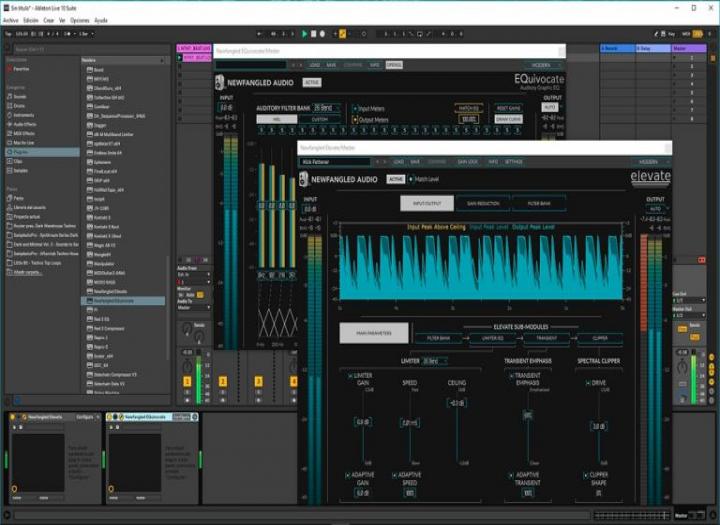Screen dimensions: 720x525
Task: Toggle ACTIVE button in the EQuivocate window
Action: coord(312,82)
